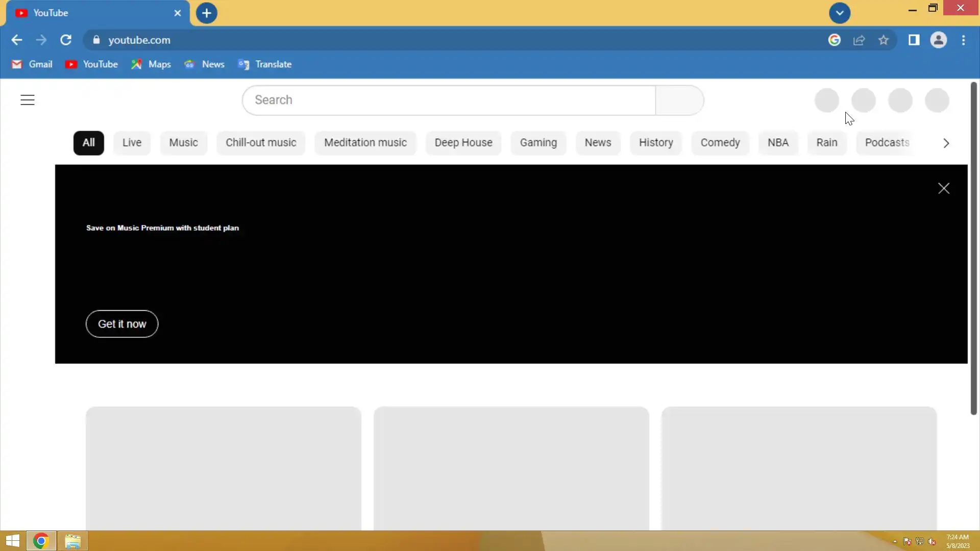Image resolution: width=980 pixels, height=551 pixels.
Task: Click the share page icon
Action: coord(859,40)
